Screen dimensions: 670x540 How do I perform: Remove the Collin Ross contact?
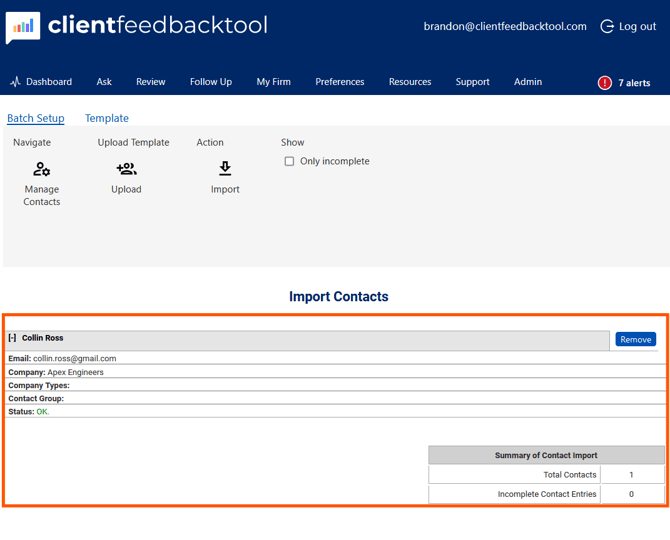coord(635,339)
